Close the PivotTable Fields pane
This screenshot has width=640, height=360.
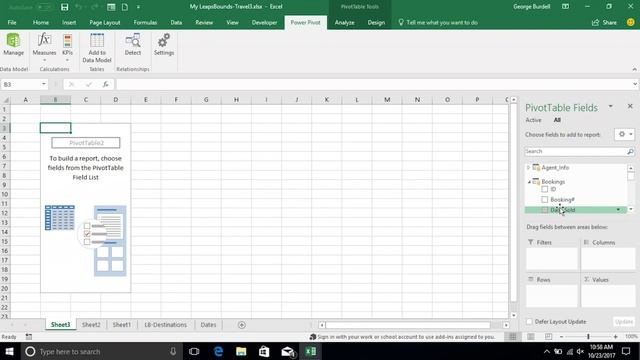tap(630, 106)
